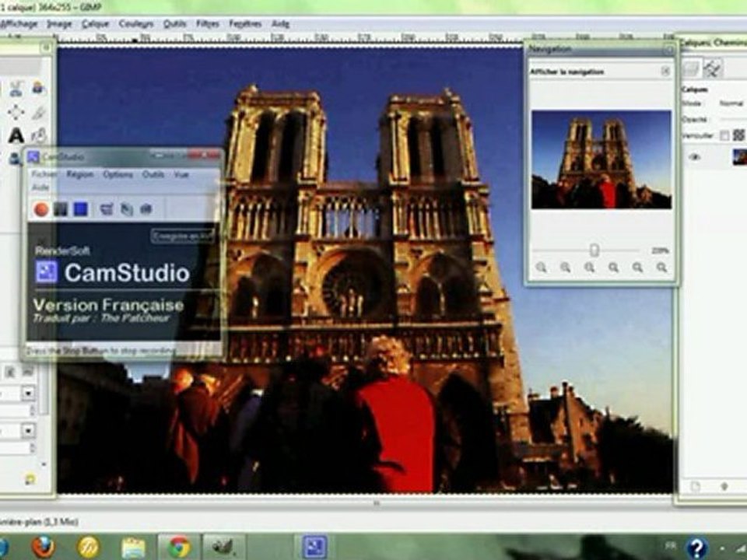Viewport: 747px width, 560px height.
Task: Click 'Press the Stop Button' status text in CamStudio
Action: (101, 351)
